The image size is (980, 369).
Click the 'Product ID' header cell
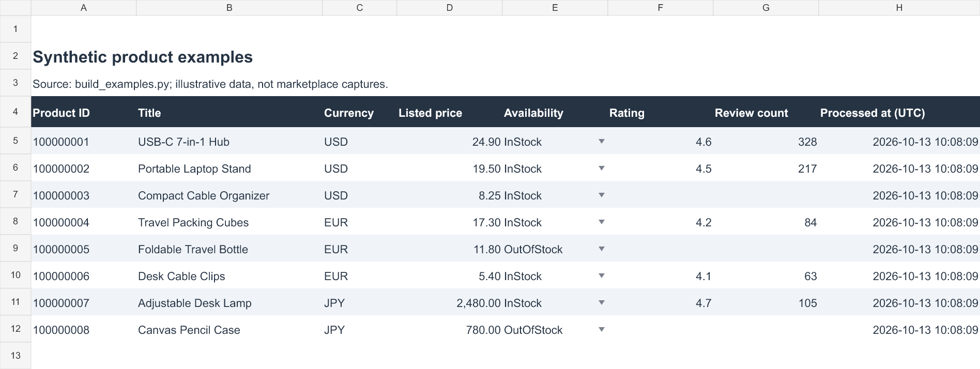pyautogui.click(x=84, y=113)
